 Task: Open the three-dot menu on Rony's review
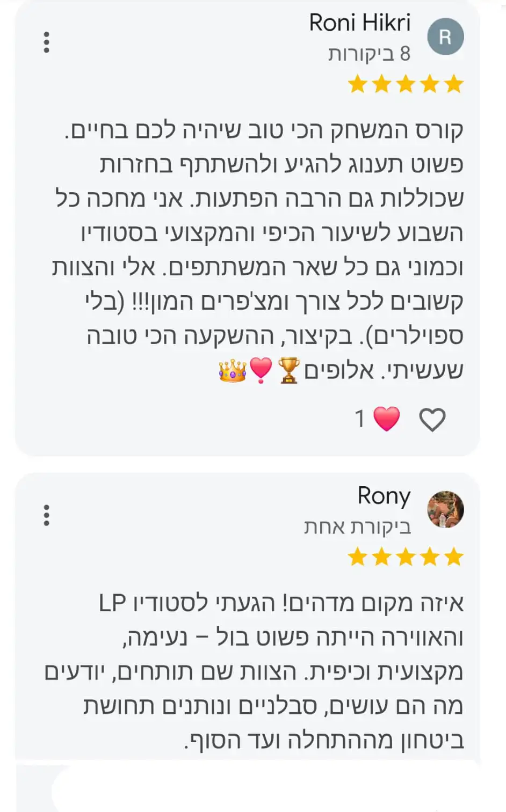pyautogui.click(x=47, y=515)
